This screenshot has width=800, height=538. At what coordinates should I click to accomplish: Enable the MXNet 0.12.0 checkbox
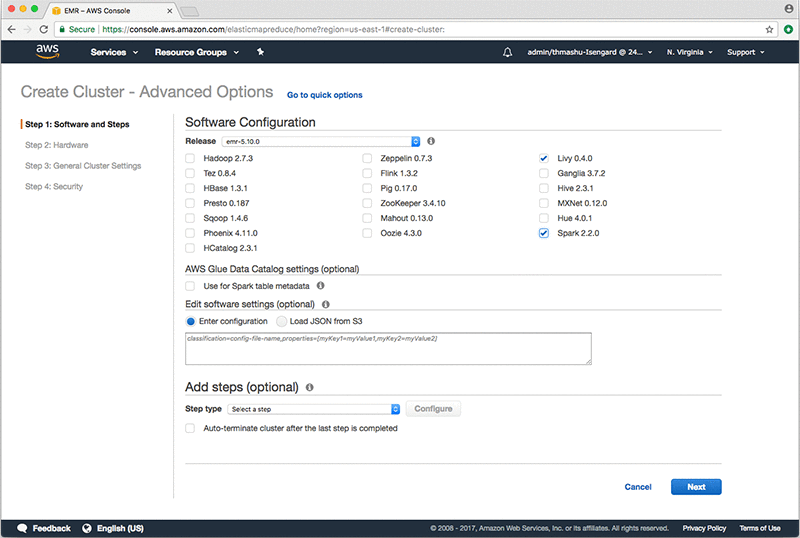tap(544, 203)
